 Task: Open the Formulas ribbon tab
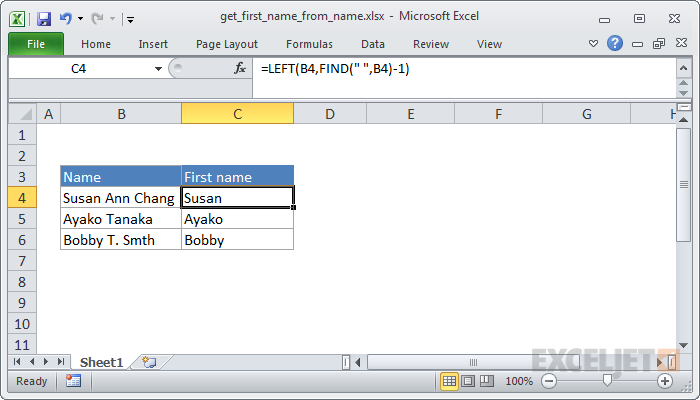click(309, 44)
